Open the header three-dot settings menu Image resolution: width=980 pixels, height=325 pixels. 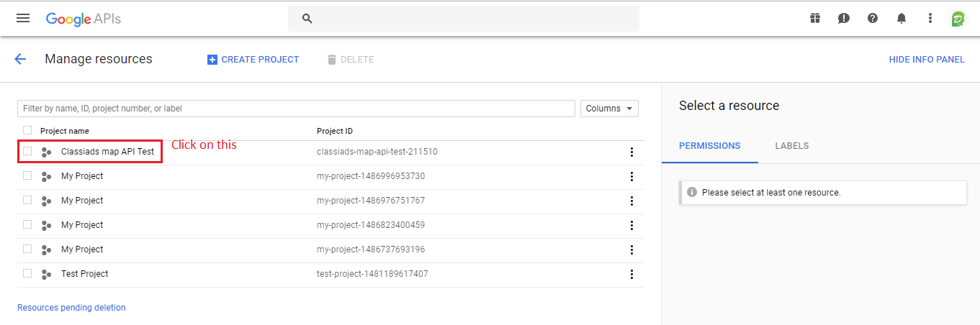[x=930, y=18]
